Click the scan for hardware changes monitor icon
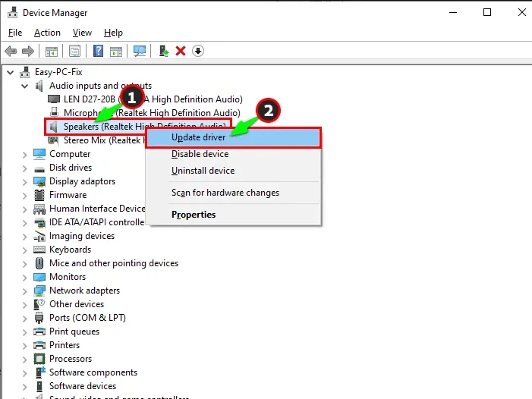This screenshot has width=532, height=399. click(x=140, y=51)
